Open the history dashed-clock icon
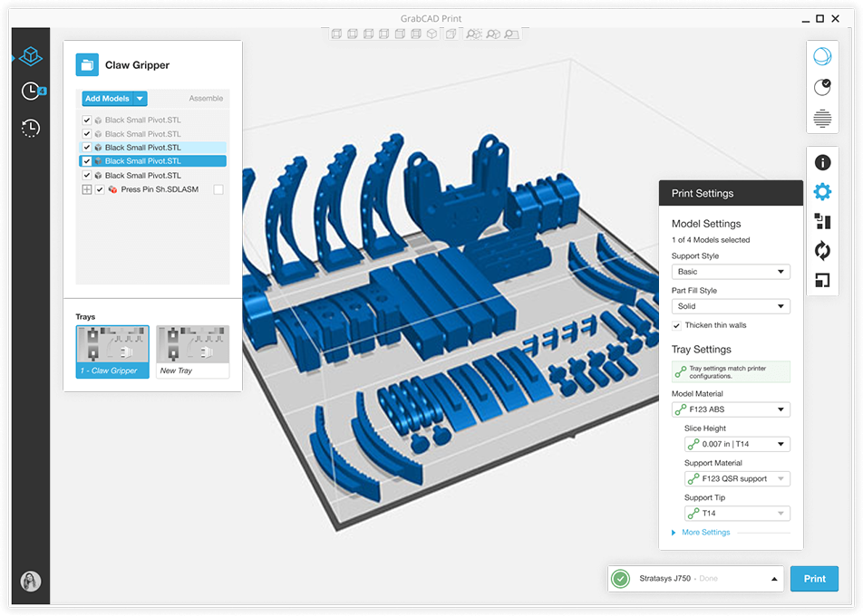863x616 pixels. coord(31,128)
